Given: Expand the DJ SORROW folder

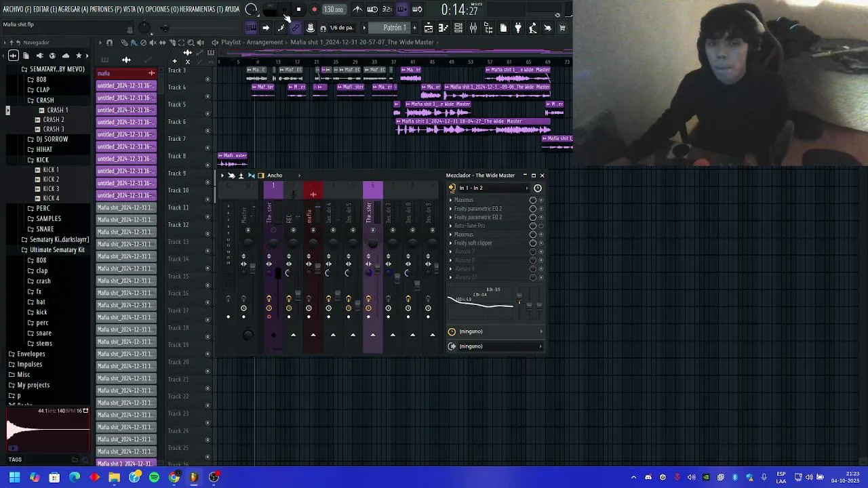Looking at the screenshot, I should 52,139.
